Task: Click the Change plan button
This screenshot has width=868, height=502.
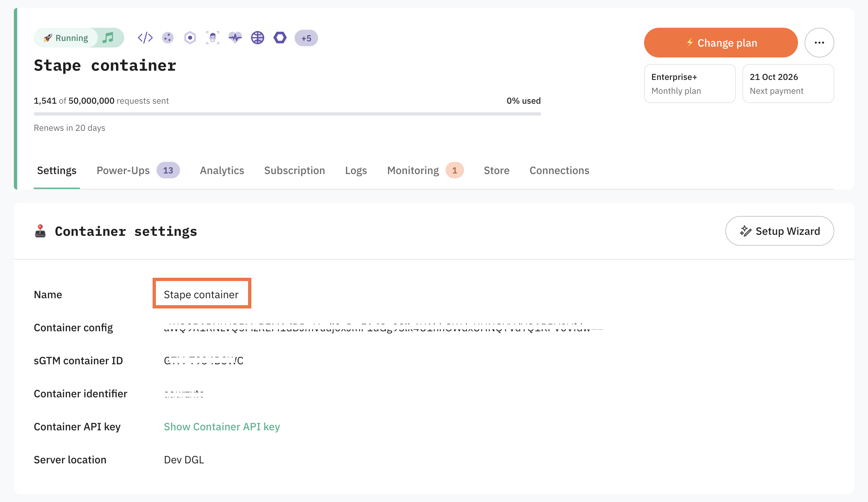Action: pyautogui.click(x=721, y=43)
